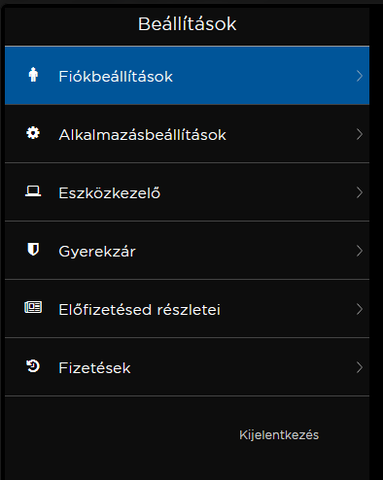
Task: View Előfizetésed részletei subscription details
Action: 187,309
